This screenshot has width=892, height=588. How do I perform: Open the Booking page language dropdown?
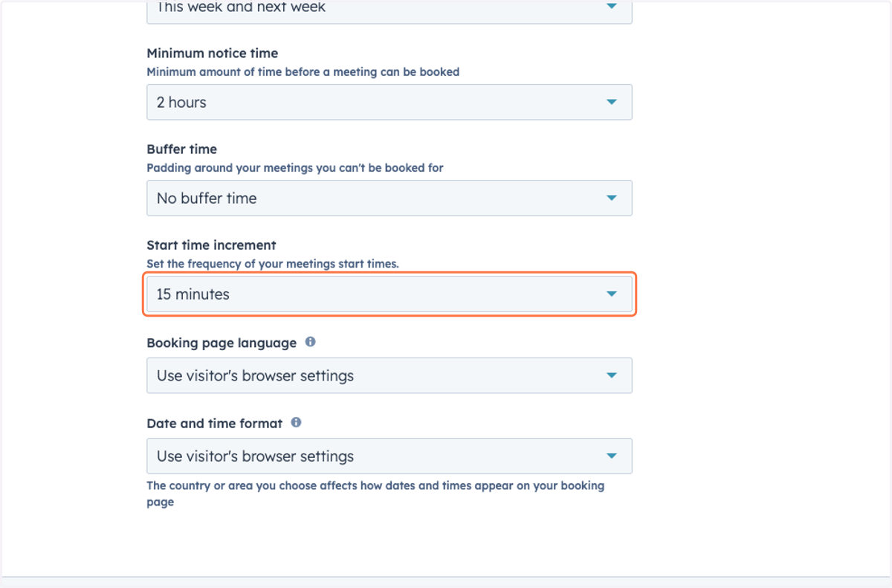click(390, 375)
